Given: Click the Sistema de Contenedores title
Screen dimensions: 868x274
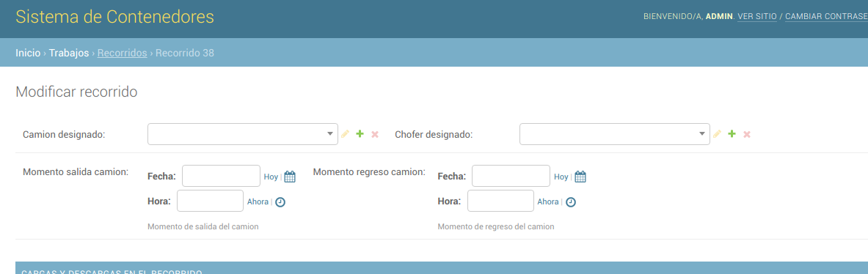Looking at the screenshot, I should (114, 17).
